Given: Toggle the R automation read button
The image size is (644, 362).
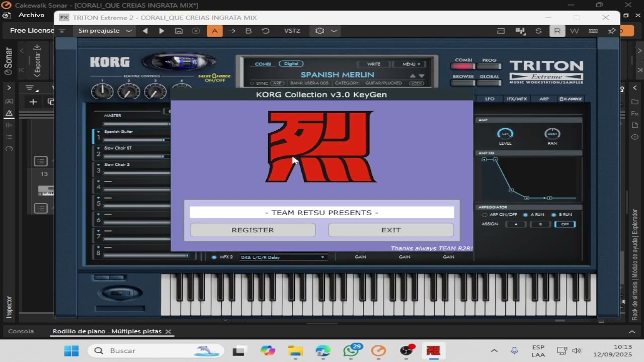Looking at the screenshot, I should (557, 31).
